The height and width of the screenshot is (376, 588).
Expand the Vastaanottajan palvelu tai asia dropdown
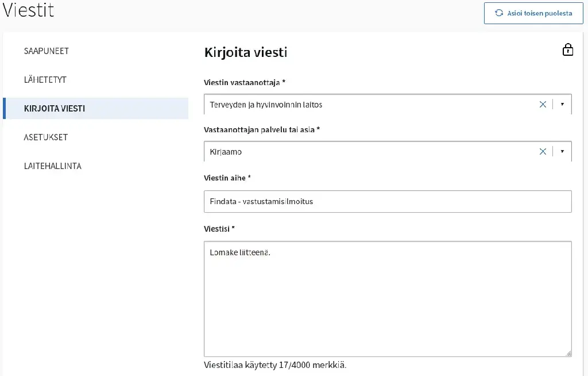tap(562, 151)
